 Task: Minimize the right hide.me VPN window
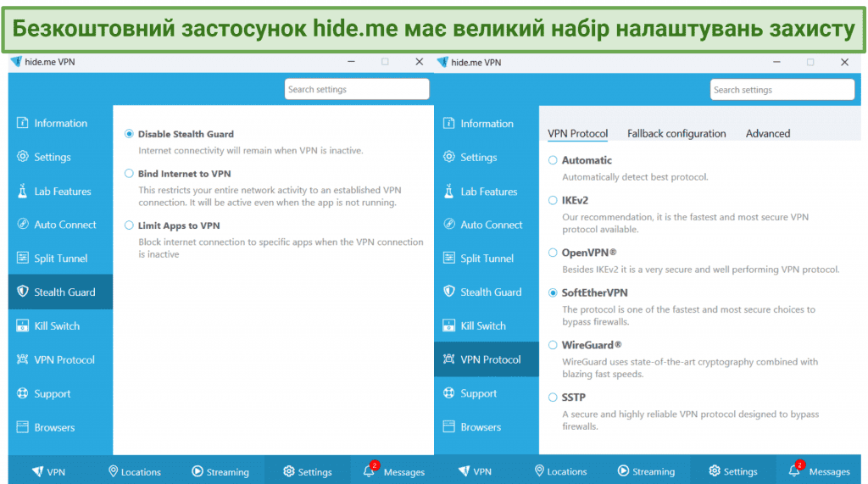click(x=776, y=62)
